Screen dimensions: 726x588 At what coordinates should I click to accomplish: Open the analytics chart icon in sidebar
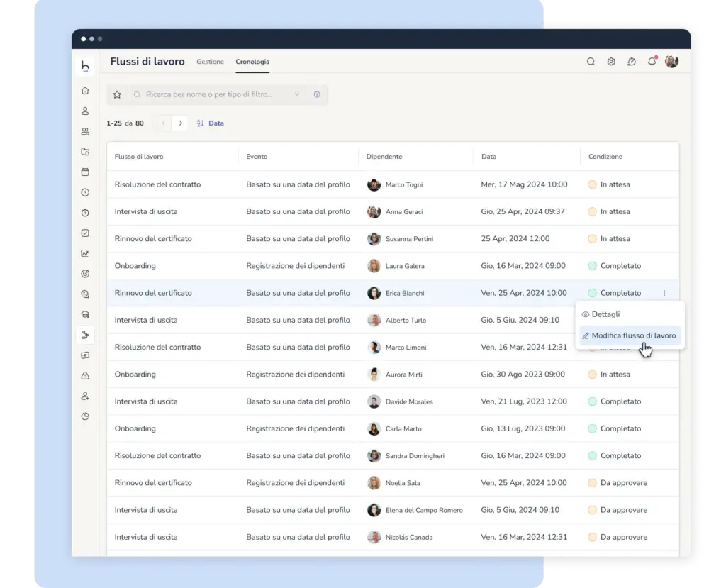point(85,253)
